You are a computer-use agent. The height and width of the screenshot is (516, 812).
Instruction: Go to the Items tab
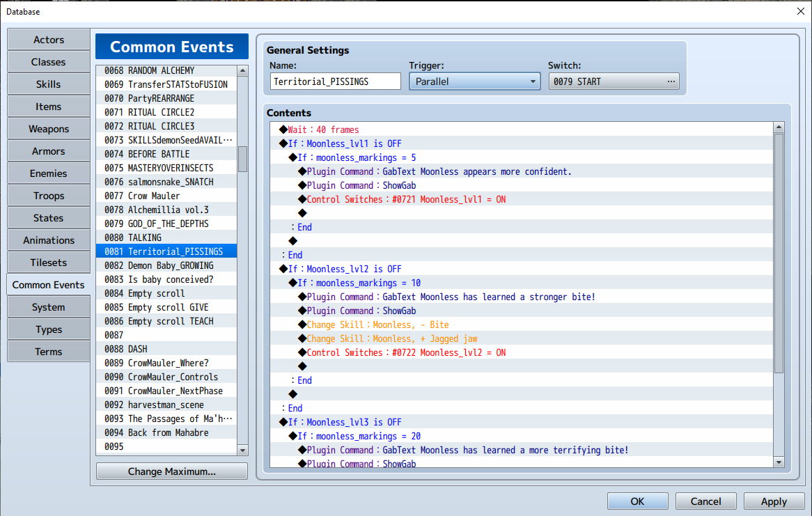point(49,107)
